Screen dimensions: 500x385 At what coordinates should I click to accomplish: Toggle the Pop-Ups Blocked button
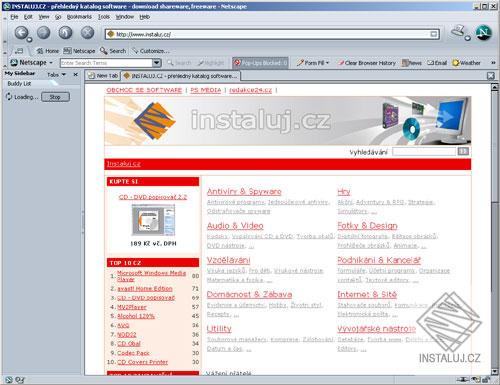click(x=260, y=63)
